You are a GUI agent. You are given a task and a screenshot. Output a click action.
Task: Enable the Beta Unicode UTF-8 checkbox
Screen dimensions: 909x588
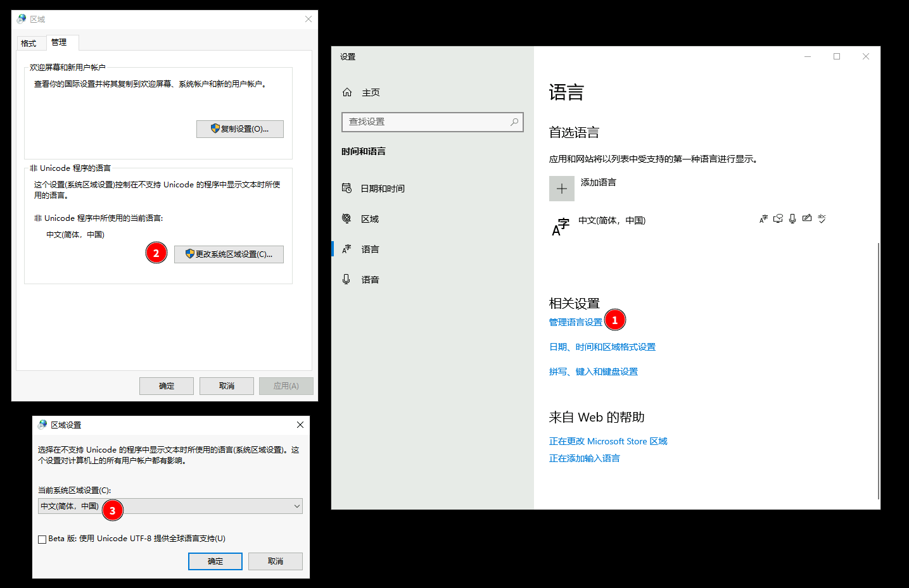[42, 538]
